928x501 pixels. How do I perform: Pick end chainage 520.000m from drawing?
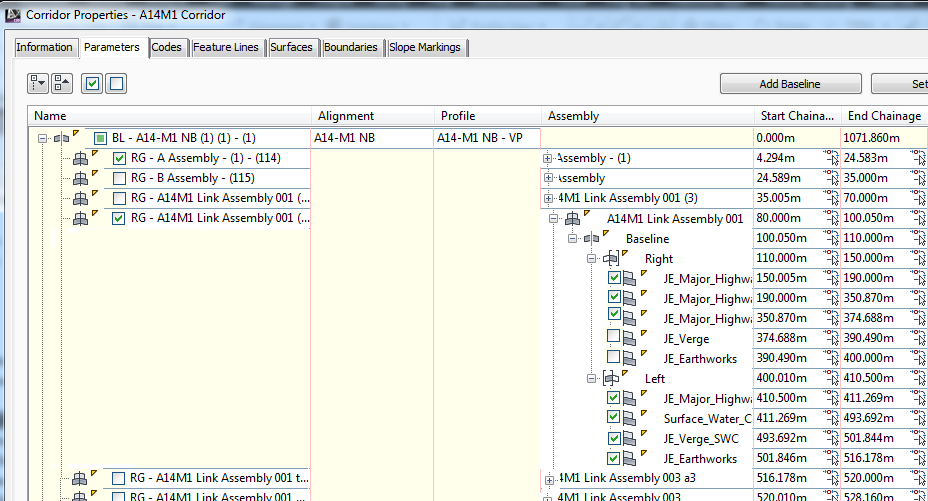click(919, 478)
